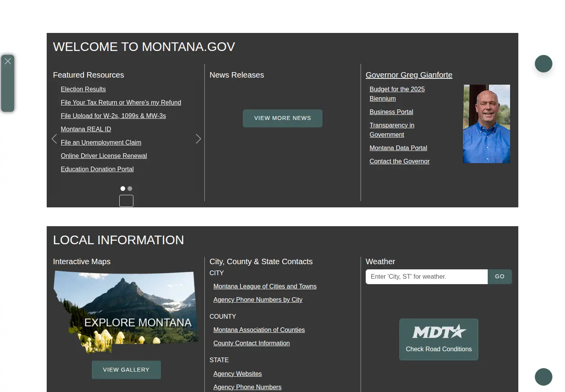
Task: Open Online Driver License Renewal link
Action: pyautogui.click(x=104, y=156)
